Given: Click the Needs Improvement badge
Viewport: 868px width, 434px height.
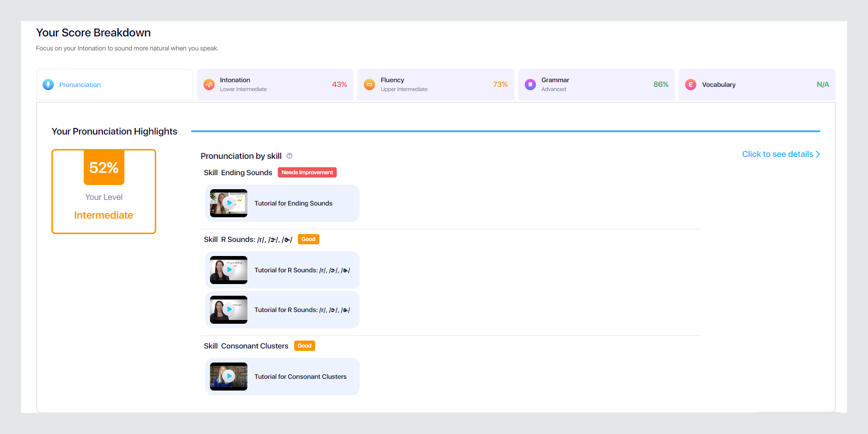Looking at the screenshot, I should pos(307,172).
